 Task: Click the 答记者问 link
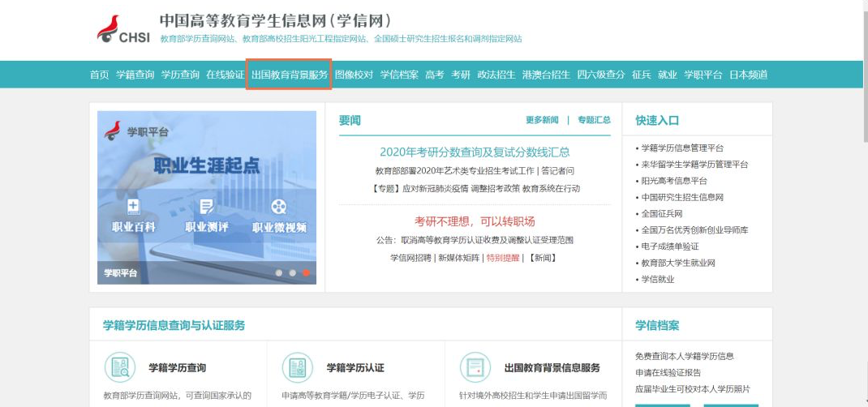558,171
